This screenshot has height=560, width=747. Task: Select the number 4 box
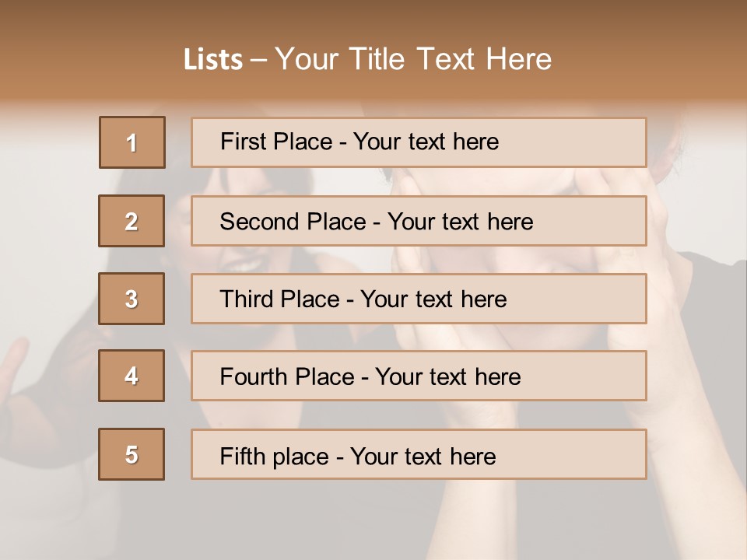click(132, 376)
